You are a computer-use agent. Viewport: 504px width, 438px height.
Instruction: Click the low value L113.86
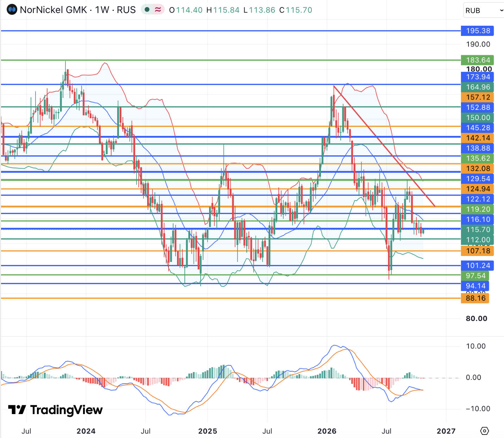[x=259, y=10]
